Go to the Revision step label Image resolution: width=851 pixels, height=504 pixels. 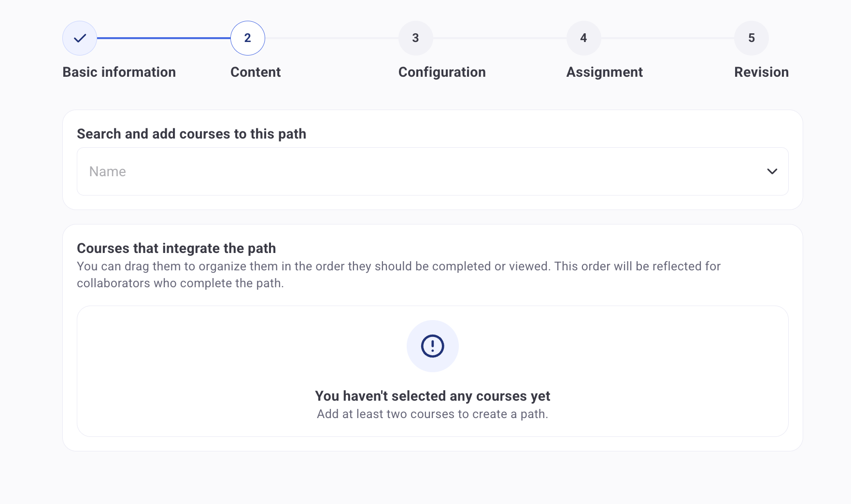761,72
